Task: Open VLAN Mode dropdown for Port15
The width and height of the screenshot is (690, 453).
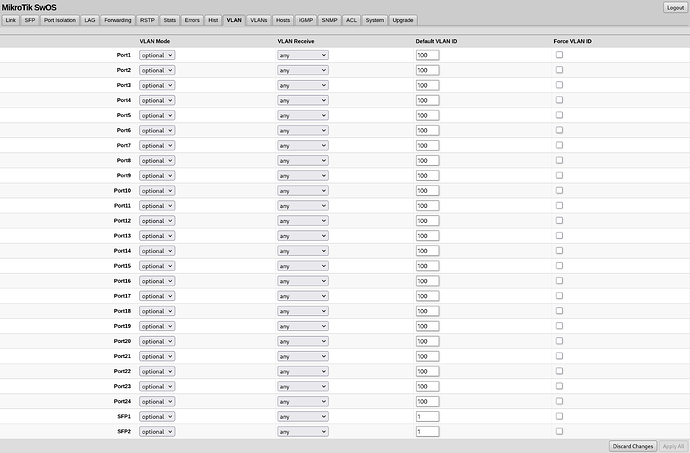Action: [x=157, y=266]
